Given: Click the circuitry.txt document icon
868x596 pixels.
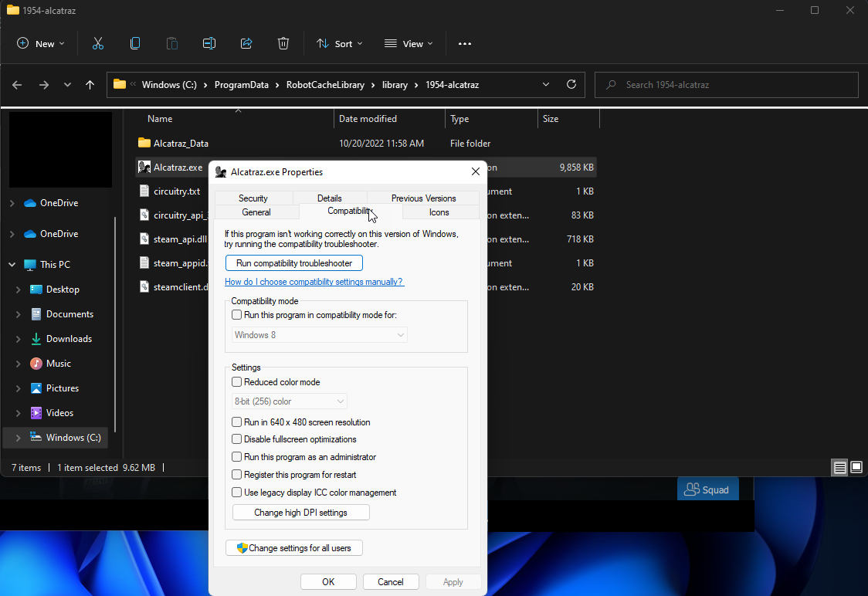Looking at the screenshot, I should coord(144,191).
